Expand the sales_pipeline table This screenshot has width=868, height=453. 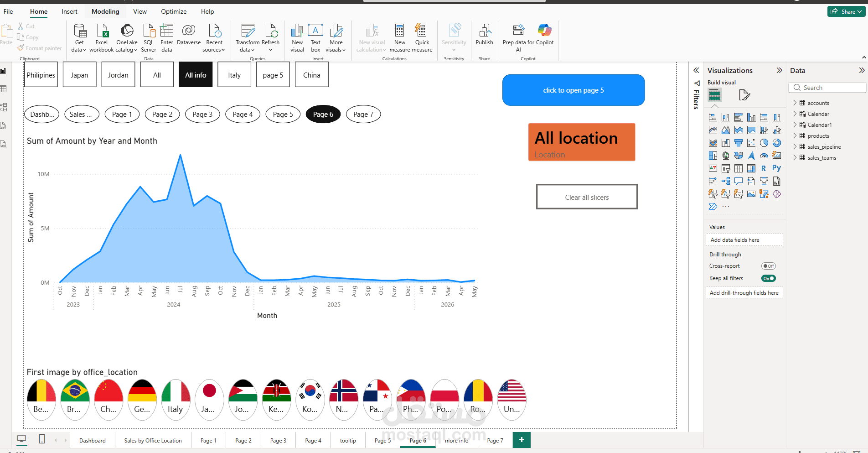pos(795,146)
